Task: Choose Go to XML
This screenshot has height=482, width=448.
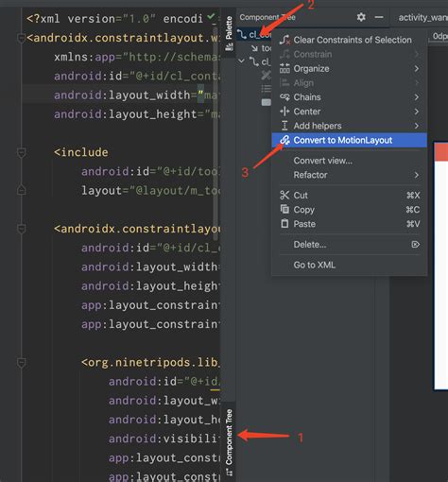Action: tap(349, 265)
